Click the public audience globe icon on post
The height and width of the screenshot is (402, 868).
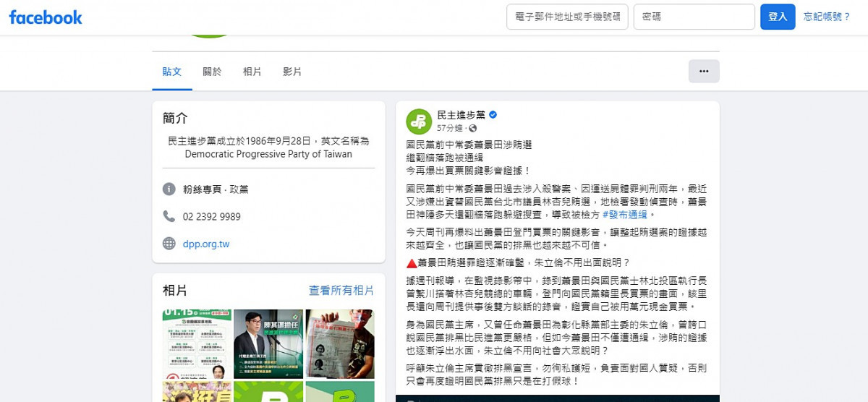[473, 129]
